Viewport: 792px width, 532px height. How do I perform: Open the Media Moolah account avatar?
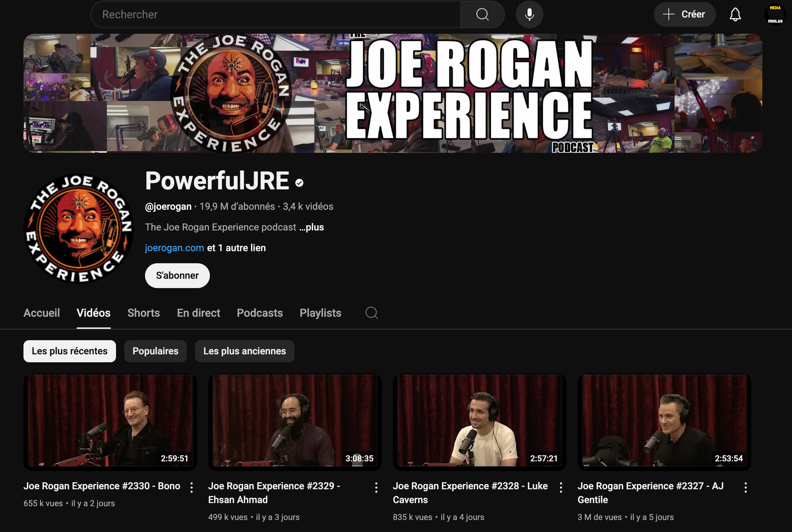[x=775, y=15]
